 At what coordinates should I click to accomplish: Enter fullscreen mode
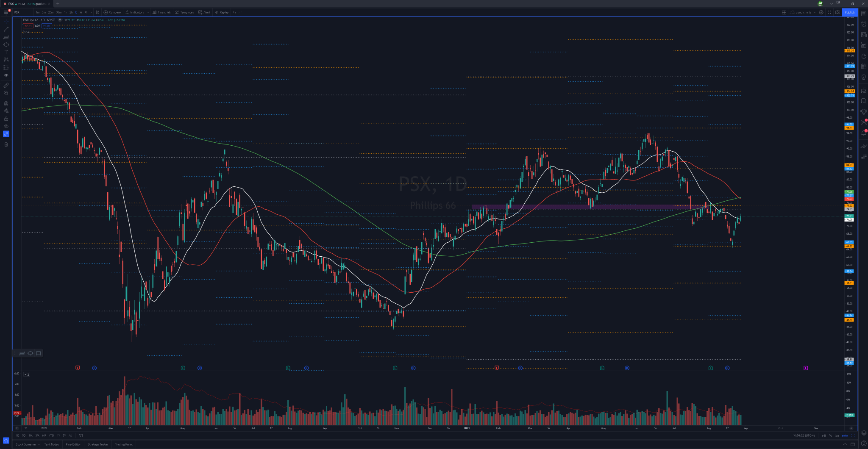tap(829, 12)
